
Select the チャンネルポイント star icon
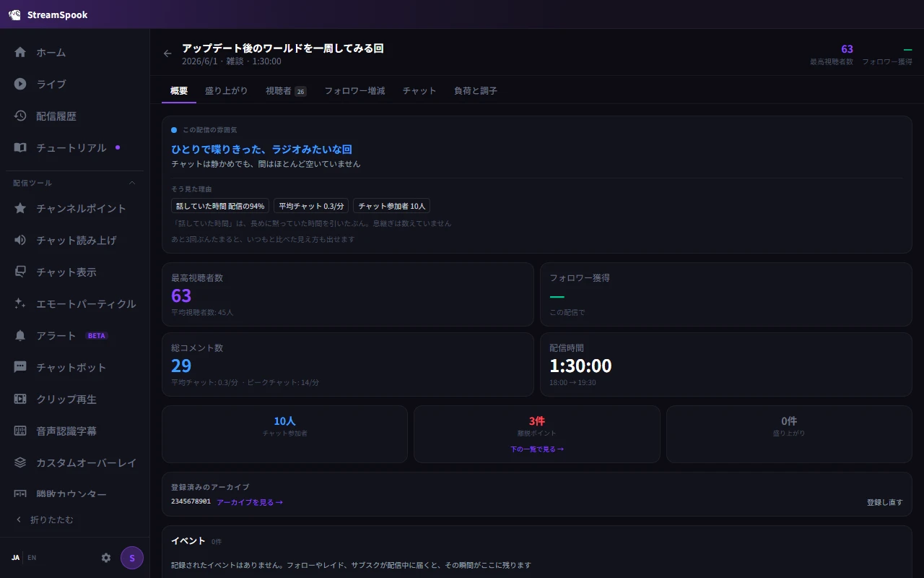(20, 208)
